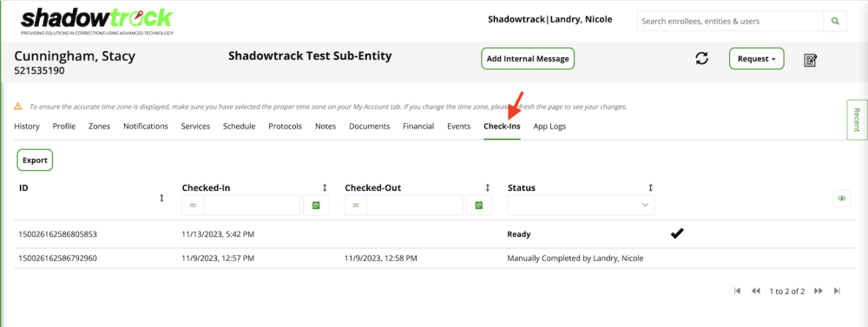Go to the first page of results

tap(737, 291)
